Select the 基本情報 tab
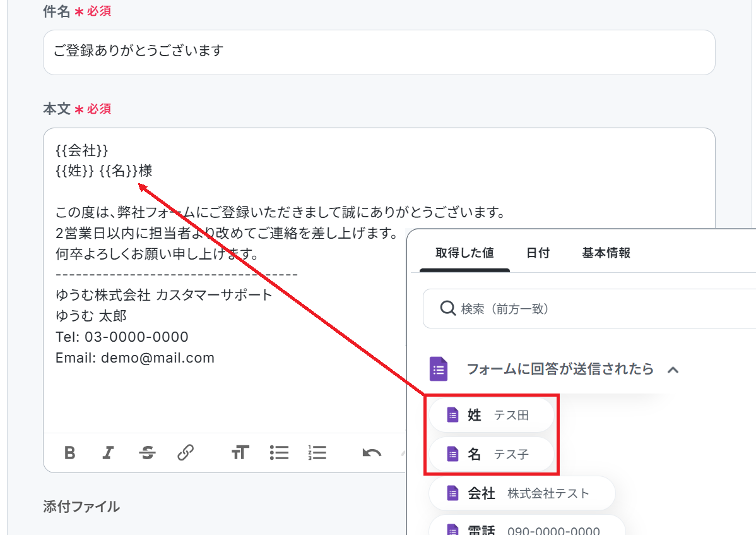756x535 pixels. (606, 253)
